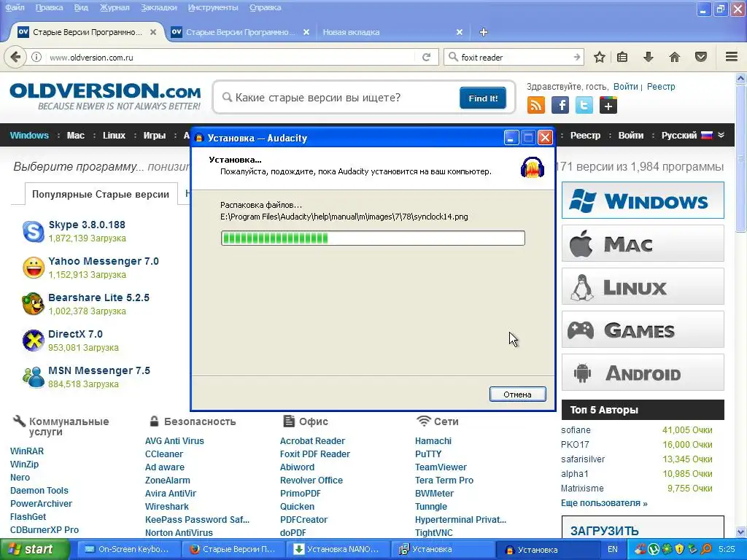
Task: Click the EN language indicator in the taskbar
Action: (x=613, y=550)
